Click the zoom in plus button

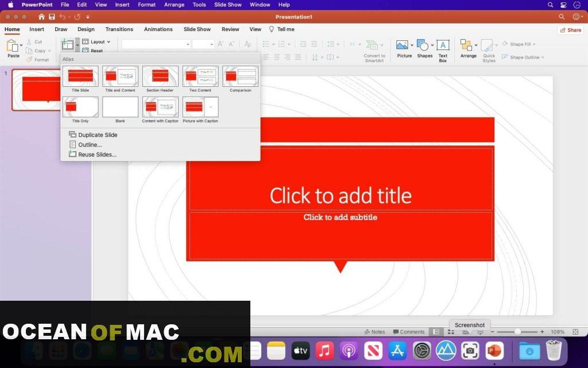point(542,332)
